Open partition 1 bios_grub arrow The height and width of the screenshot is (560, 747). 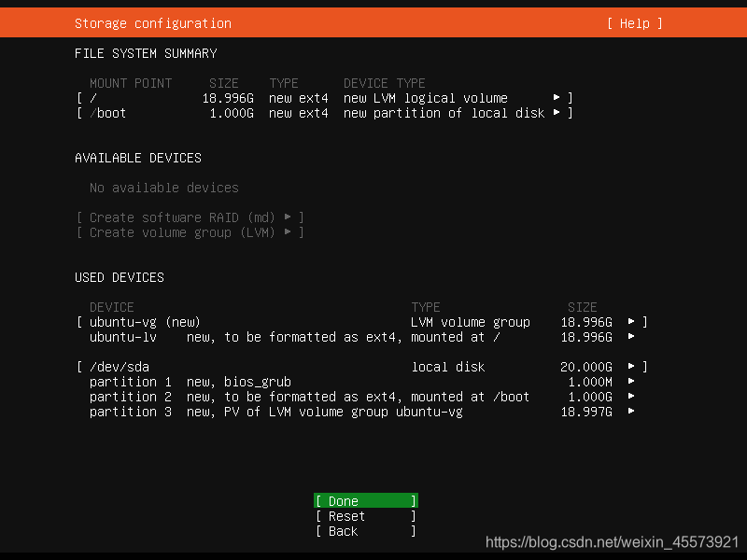(x=631, y=382)
